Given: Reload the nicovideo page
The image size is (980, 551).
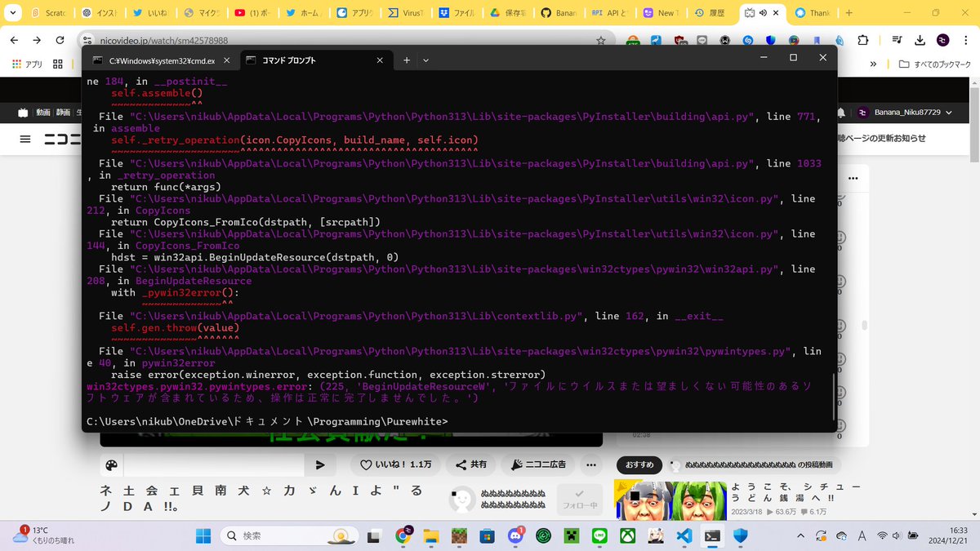Looking at the screenshot, I should (60, 40).
